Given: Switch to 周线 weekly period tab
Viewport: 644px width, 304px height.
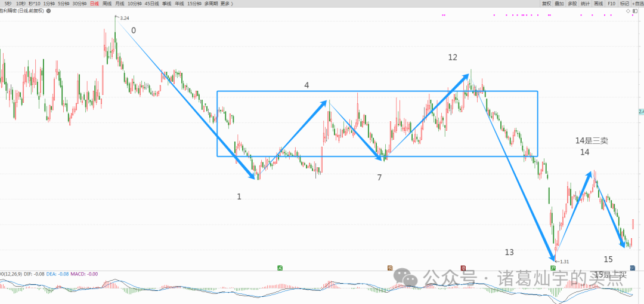Looking at the screenshot, I should tap(107, 4).
